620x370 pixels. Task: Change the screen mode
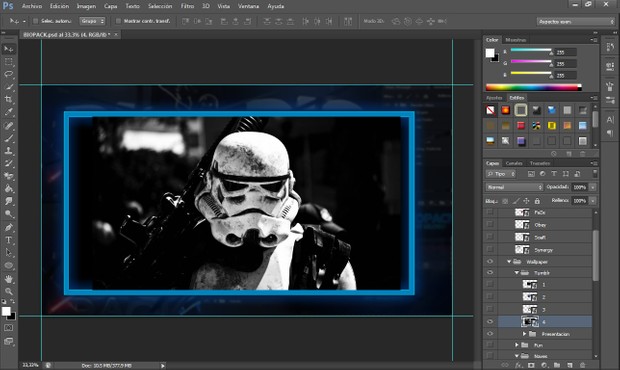click(x=8, y=341)
